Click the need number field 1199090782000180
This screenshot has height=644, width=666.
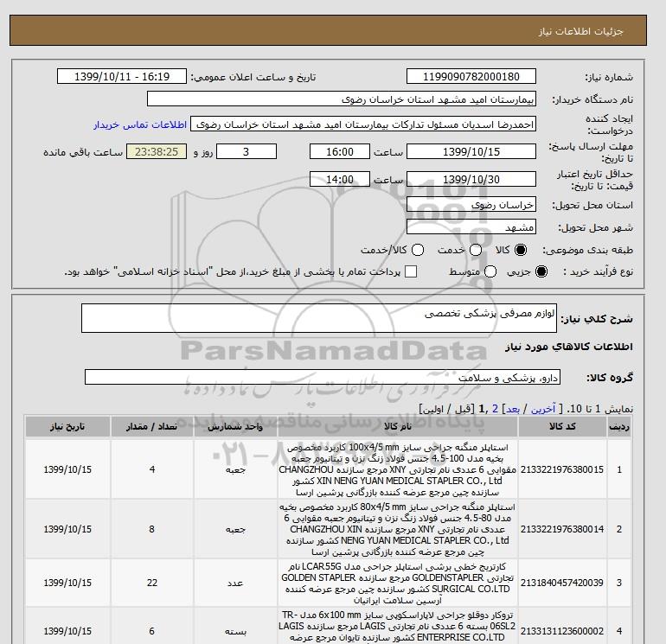click(471, 76)
